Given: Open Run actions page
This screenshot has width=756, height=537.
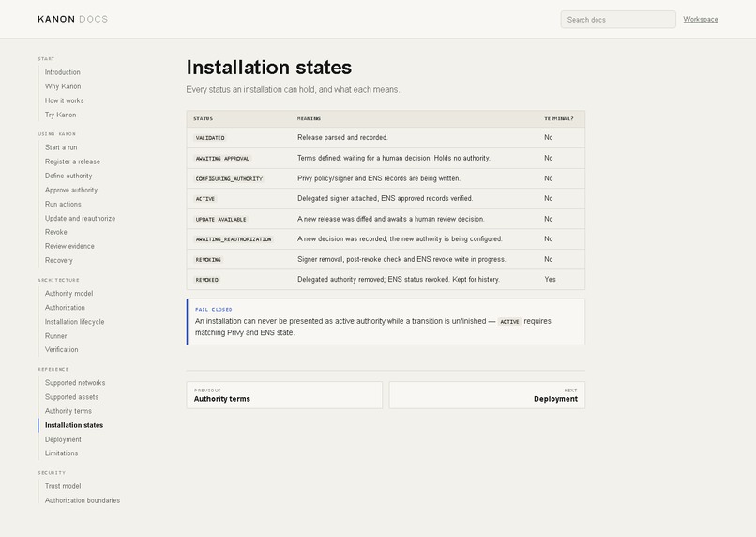Looking at the screenshot, I should pyautogui.click(x=63, y=204).
